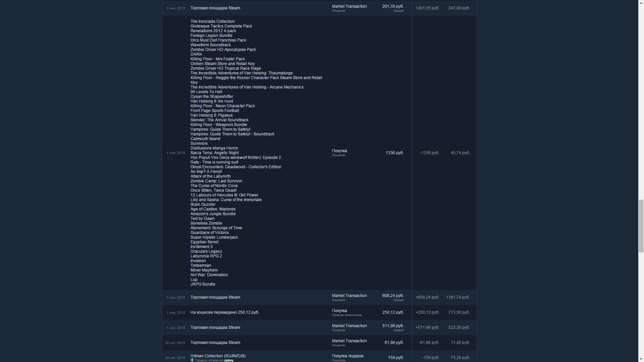Image resolution: width=644 pixels, height=362 pixels.
Task: Click 'Miner Mayhem' entry
Action: point(204,270)
